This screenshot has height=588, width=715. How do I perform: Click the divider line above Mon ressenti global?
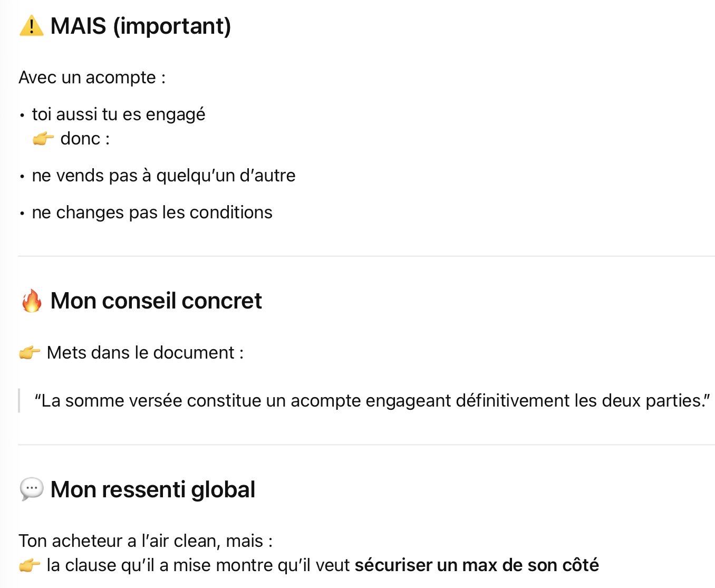point(366,445)
